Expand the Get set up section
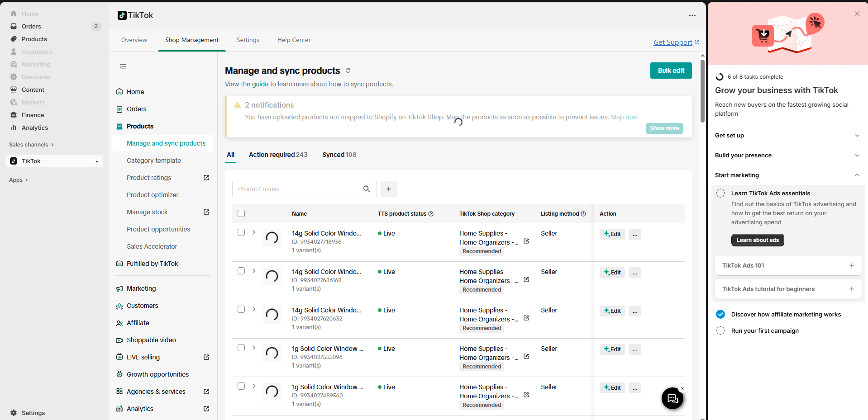 point(787,136)
